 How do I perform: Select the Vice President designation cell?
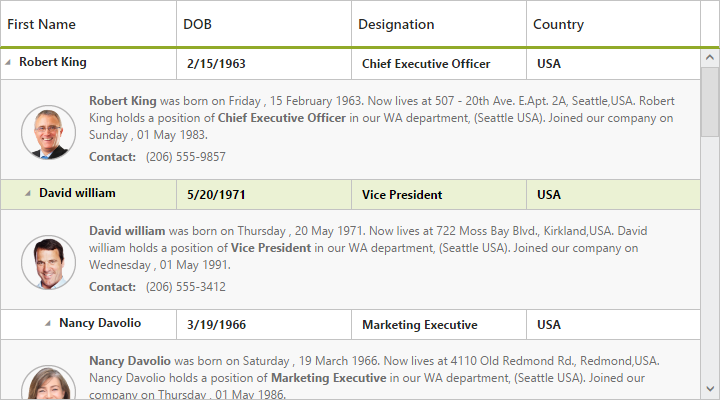click(402, 195)
